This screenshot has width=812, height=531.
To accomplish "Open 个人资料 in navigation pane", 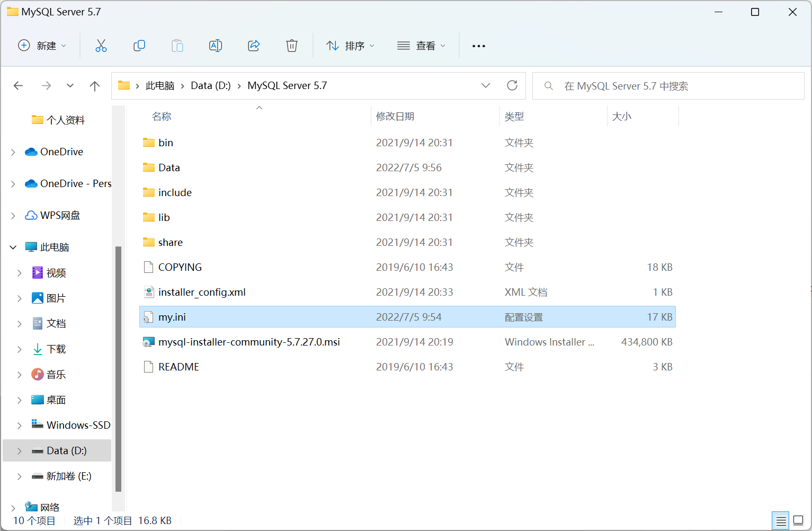I will click(58, 120).
